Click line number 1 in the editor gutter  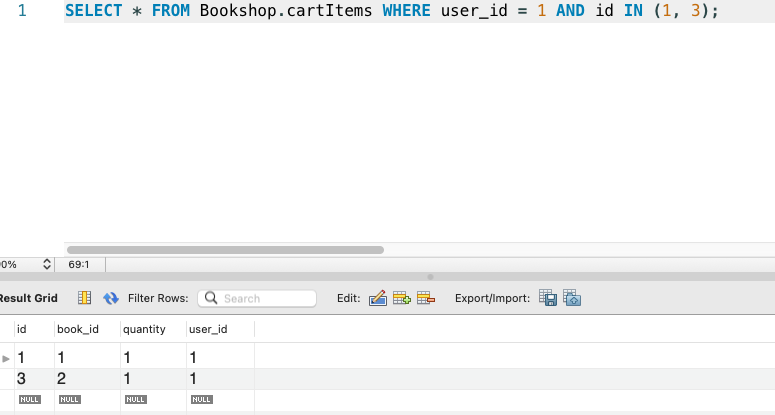(22, 10)
